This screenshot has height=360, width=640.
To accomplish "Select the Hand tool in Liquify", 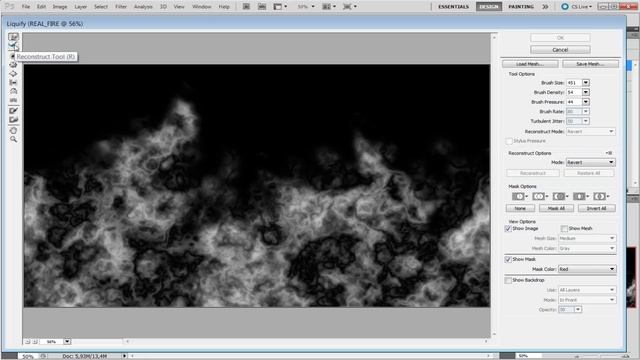I will (x=13, y=130).
